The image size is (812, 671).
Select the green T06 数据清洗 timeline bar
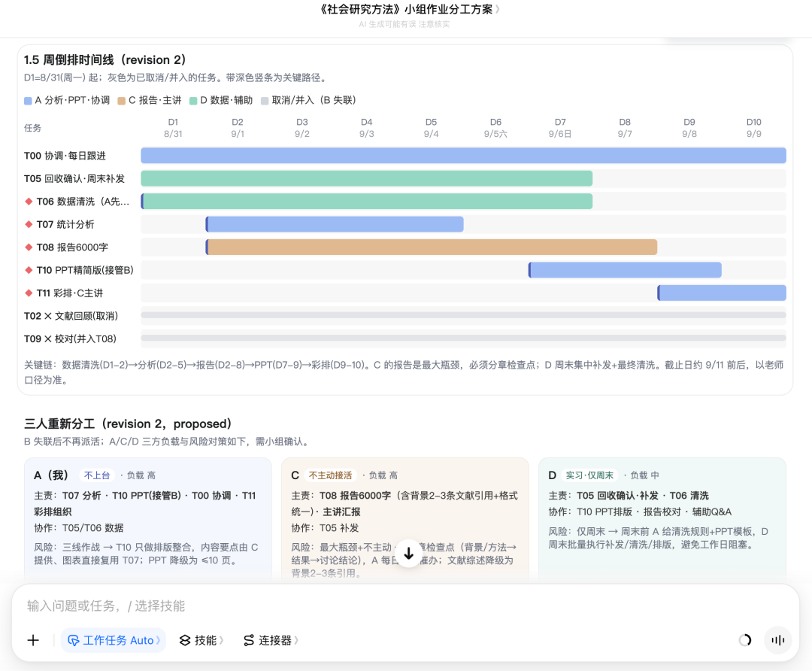tap(367, 201)
